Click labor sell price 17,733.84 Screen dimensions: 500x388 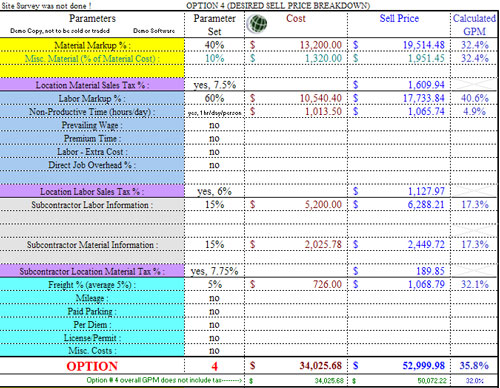tap(424, 98)
